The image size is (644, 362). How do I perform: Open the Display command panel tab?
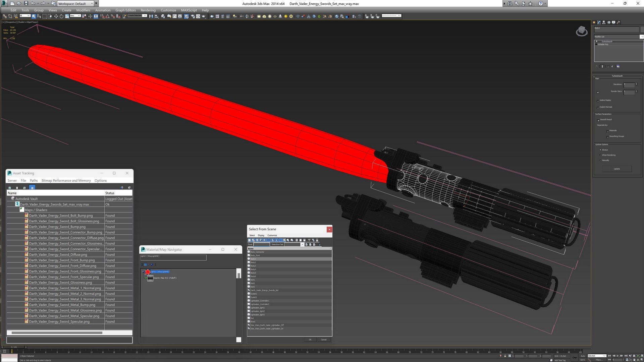(613, 22)
